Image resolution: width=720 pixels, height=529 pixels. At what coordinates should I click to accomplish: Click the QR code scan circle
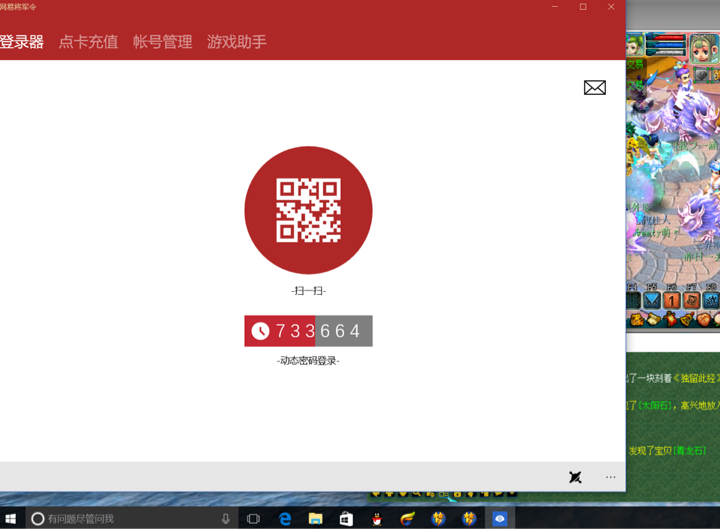308,210
